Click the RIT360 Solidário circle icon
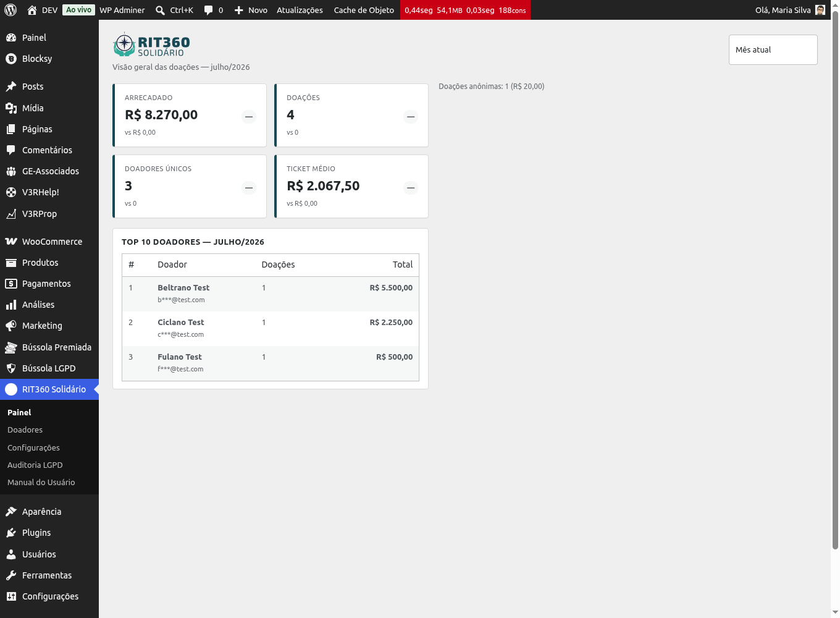The image size is (840, 618). coord(11,389)
